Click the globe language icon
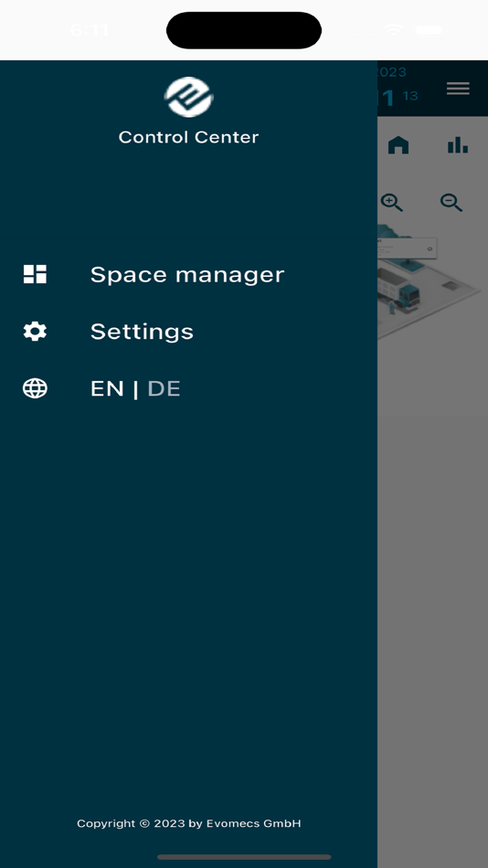The height and width of the screenshot is (868, 488). (35, 388)
